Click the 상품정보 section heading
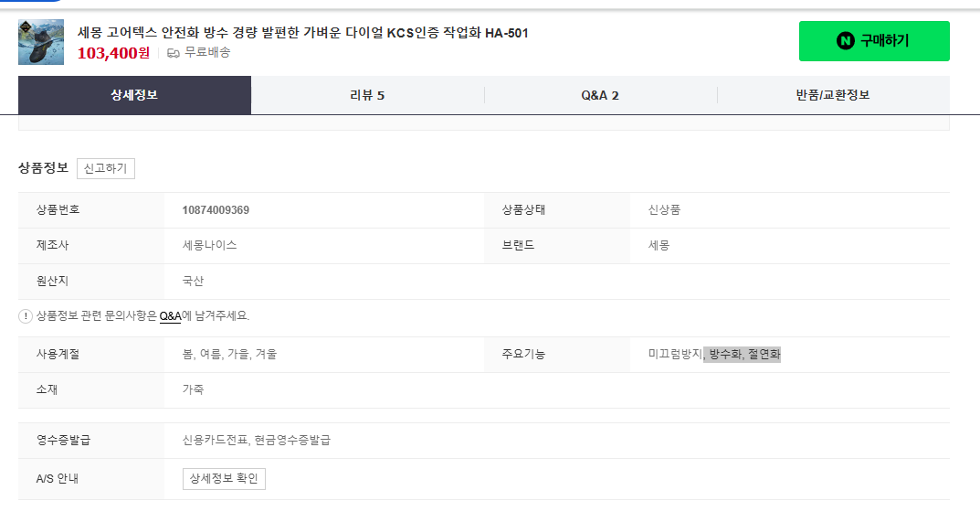This screenshot has height=522, width=980. (x=43, y=167)
